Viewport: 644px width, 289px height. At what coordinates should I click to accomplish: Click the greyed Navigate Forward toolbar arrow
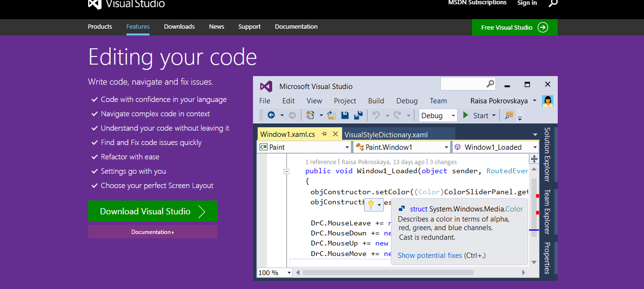(x=292, y=115)
